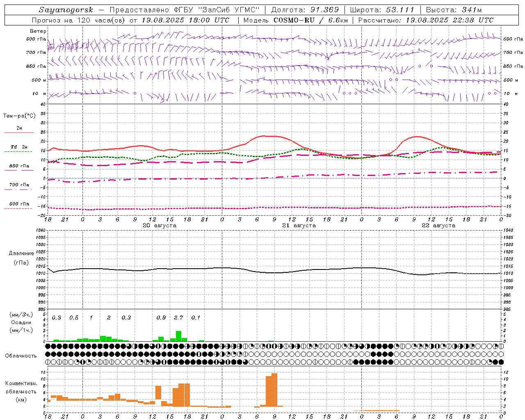Click the 'Тем-ра(°C)' temperature panel label
Image resolution: width=525 pixels, height=420 pixels.
click(x=19, y=116)
